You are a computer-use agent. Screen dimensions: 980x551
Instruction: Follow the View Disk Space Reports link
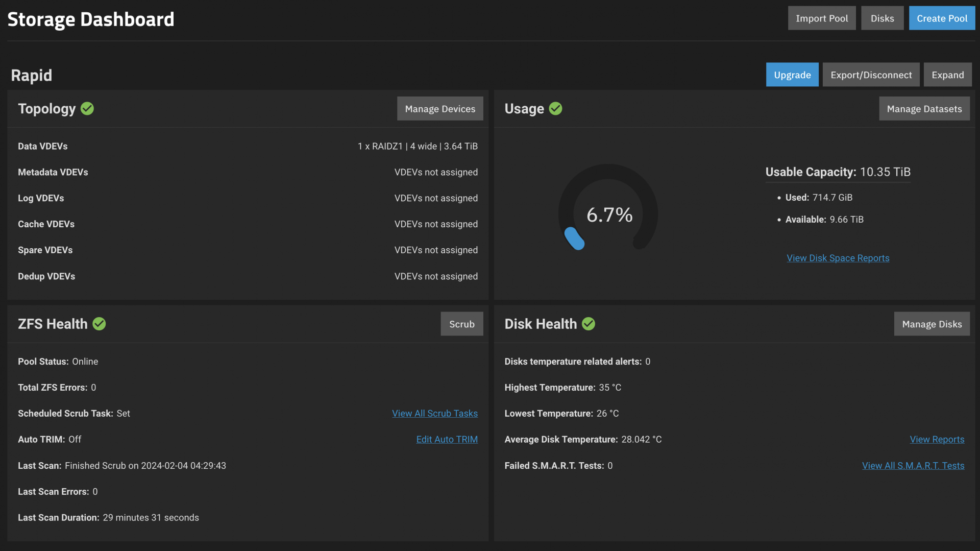[838, 258]
